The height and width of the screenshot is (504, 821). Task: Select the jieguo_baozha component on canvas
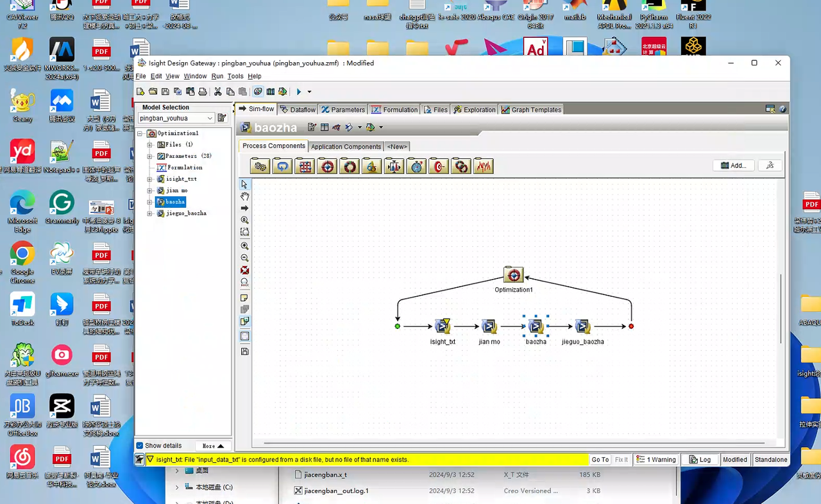(582, 326)
